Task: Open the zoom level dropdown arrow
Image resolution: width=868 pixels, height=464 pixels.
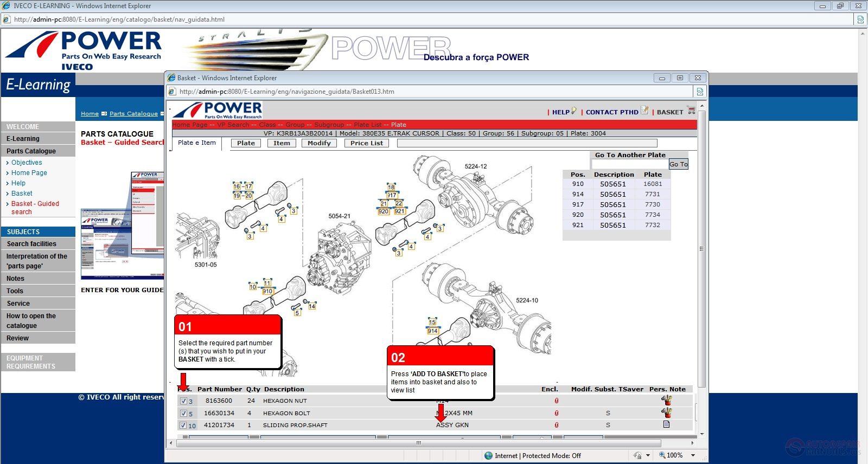Action: tap(693, 455)
